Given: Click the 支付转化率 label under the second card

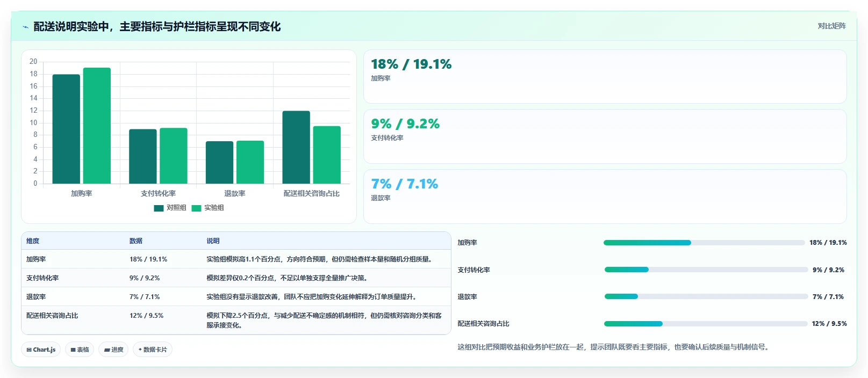Looking at the screenshot, I should (x=387, y=138).
